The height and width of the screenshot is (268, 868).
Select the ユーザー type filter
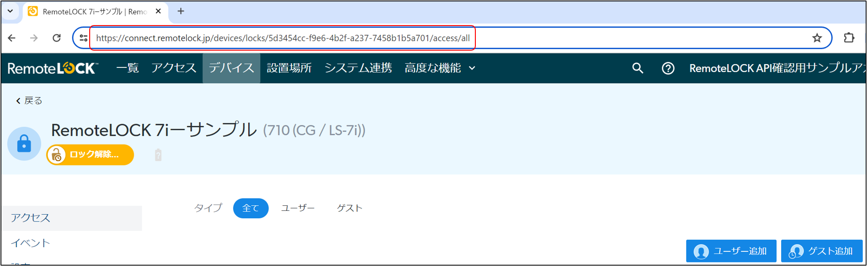point(298,208)
